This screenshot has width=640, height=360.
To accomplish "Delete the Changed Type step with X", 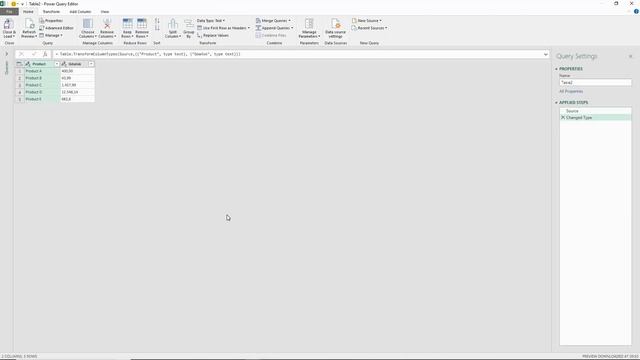I will pyautogui.click(x=563, y=118).
